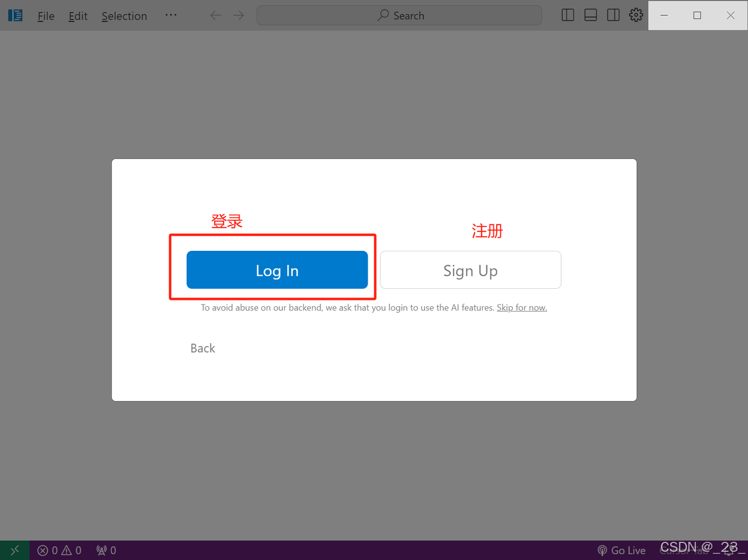Image resolution: width=748 pixels, height=560 pixels.
Task: Show errors and warnings count in status bar
Action: point(60,550)
